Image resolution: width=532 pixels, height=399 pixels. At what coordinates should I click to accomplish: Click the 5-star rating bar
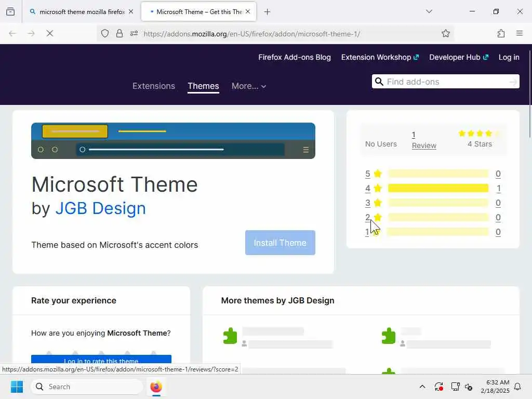pos(438,174)
